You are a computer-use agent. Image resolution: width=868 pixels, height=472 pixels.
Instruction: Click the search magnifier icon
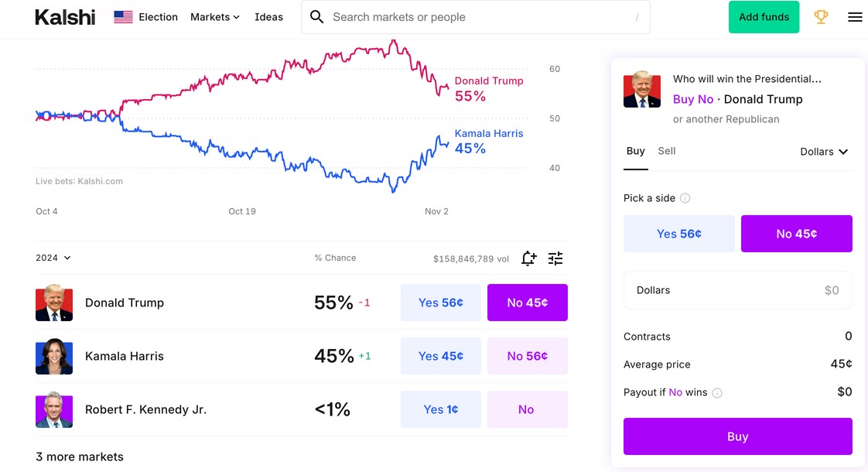point(316,17)
